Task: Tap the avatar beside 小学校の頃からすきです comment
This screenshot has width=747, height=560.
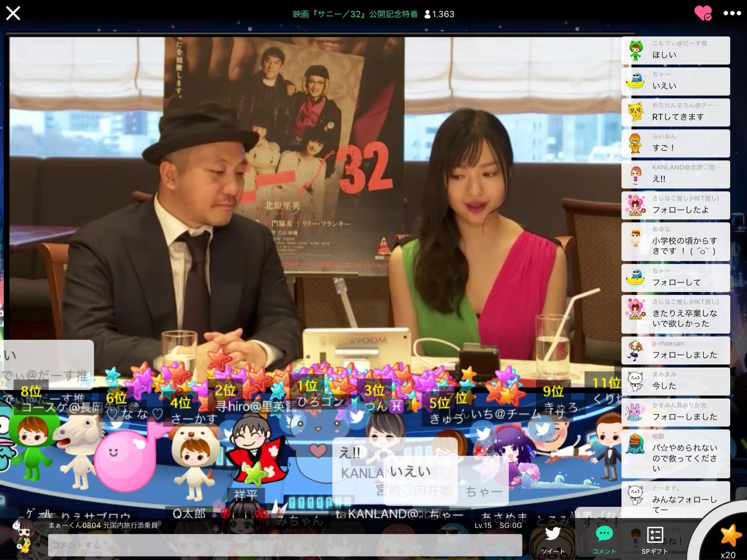Action: tap(636, 237)
